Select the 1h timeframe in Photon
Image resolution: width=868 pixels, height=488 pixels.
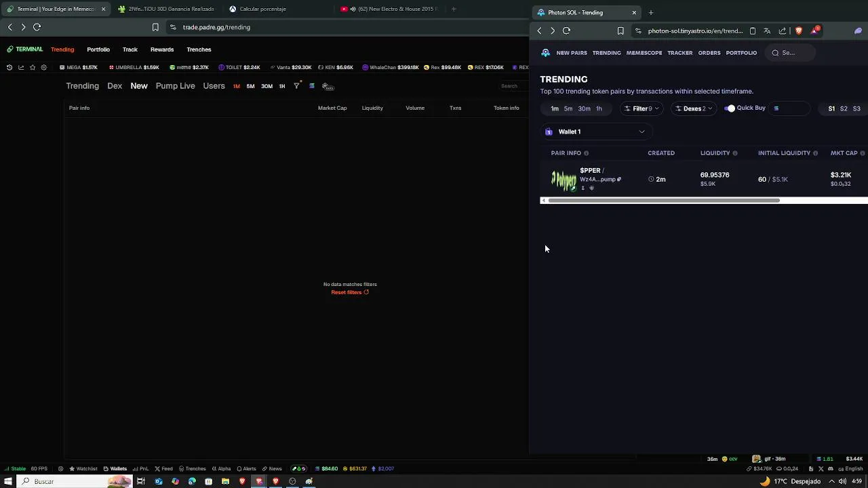(599, 108)
